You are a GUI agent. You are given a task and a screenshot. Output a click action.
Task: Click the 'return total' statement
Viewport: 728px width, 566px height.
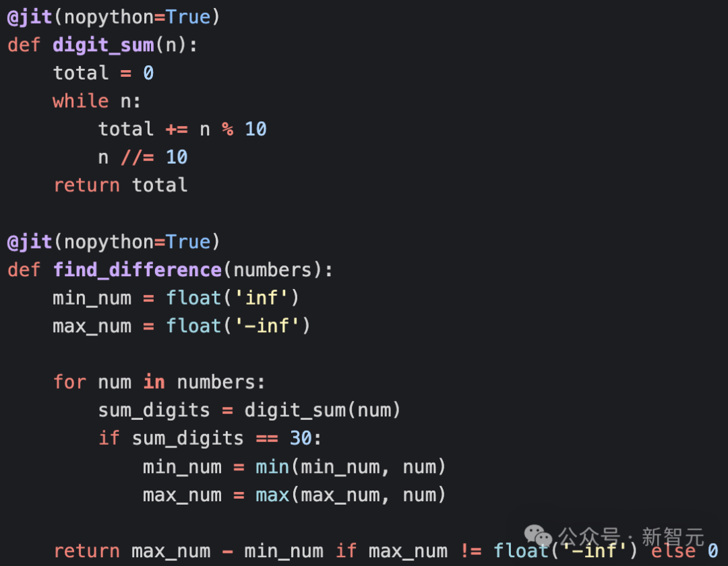[x=121, y=185]
